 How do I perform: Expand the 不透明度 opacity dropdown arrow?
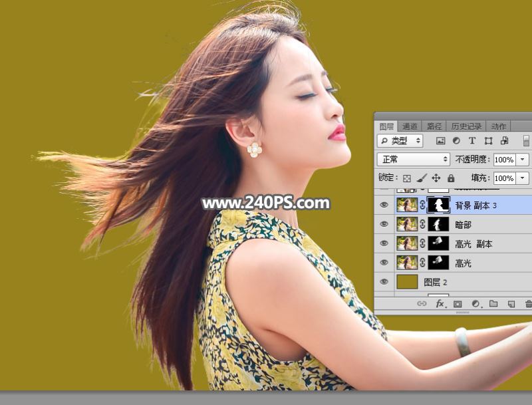523,160
